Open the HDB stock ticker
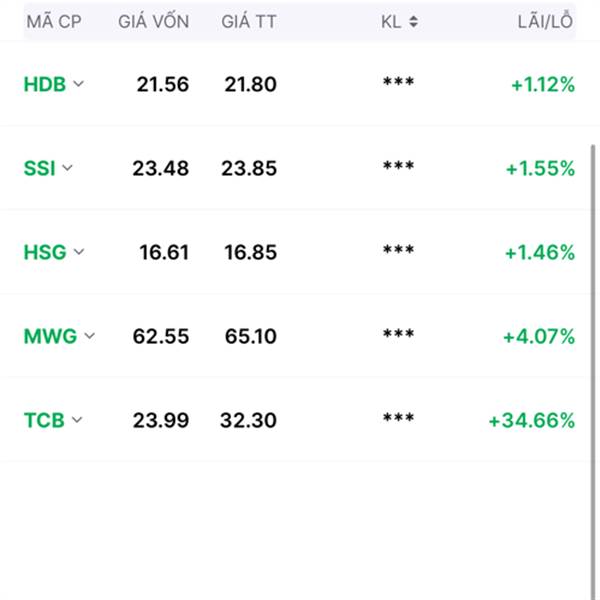Image resolution: width=600 pixels, height=600 pixels. (45, 84)
